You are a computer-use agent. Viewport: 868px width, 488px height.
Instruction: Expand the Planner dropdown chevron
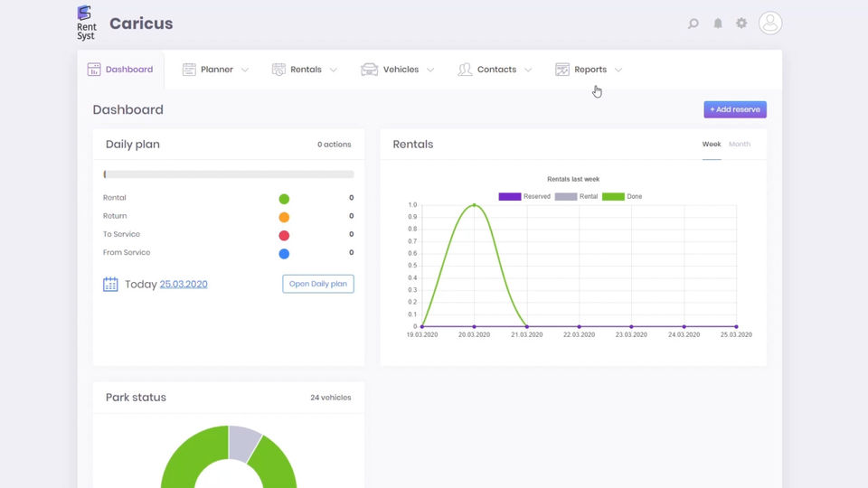[x=245, y=70]
